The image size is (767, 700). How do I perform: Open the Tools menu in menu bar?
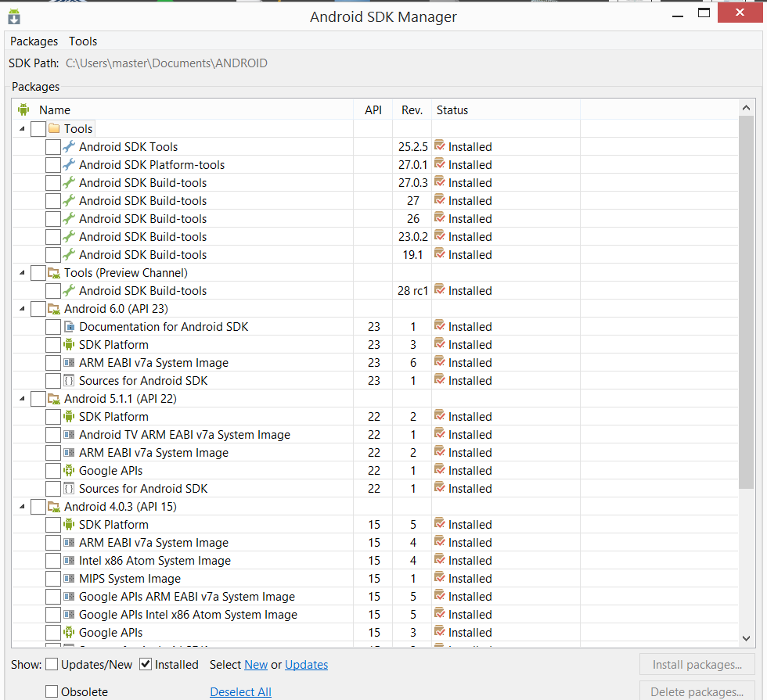[83, 41]
